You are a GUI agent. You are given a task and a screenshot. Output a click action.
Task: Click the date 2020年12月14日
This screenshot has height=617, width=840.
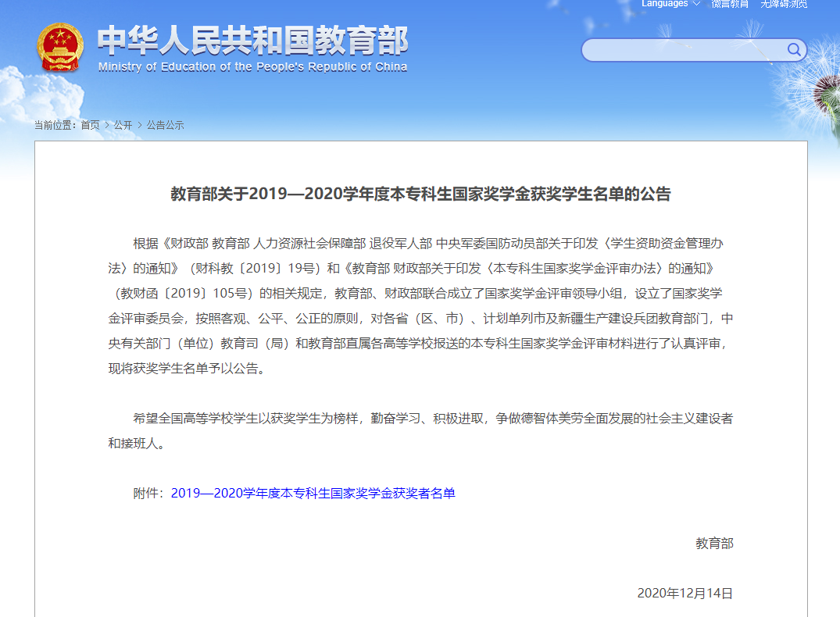pyautogui.click(x=685, y=594)
